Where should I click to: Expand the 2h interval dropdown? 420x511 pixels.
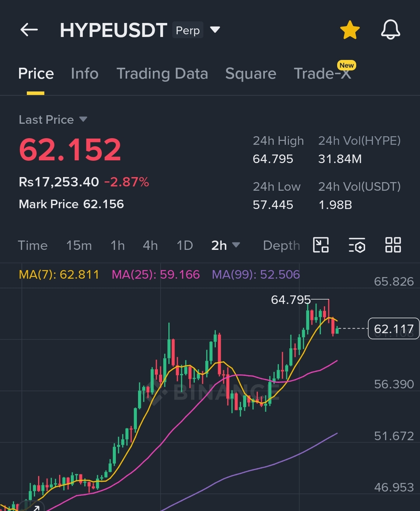click(226, 246)
